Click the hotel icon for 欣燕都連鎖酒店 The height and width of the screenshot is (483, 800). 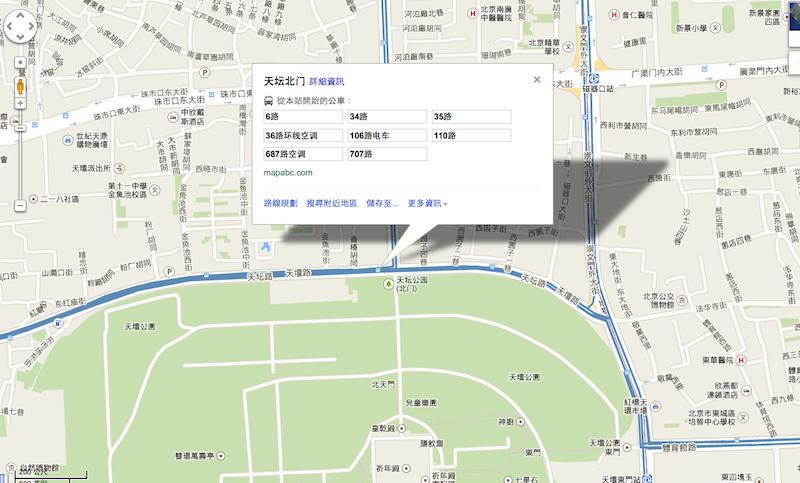(746, 390)
